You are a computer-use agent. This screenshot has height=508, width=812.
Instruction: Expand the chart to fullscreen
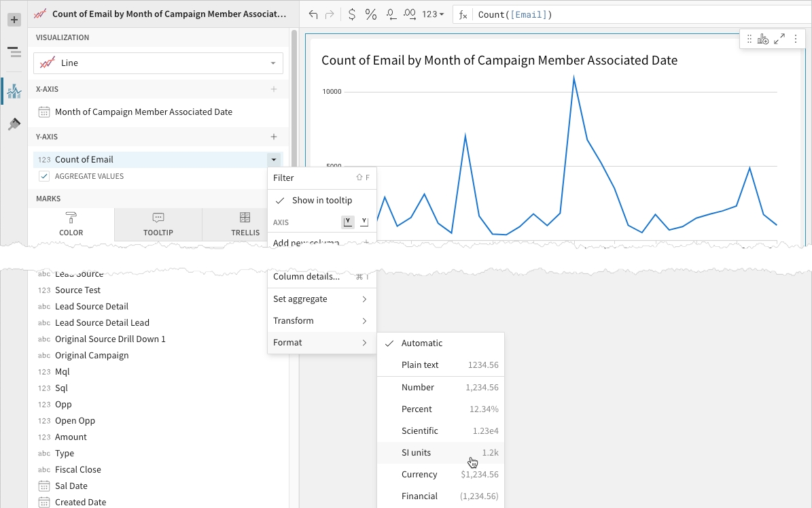tap(779, 39)
